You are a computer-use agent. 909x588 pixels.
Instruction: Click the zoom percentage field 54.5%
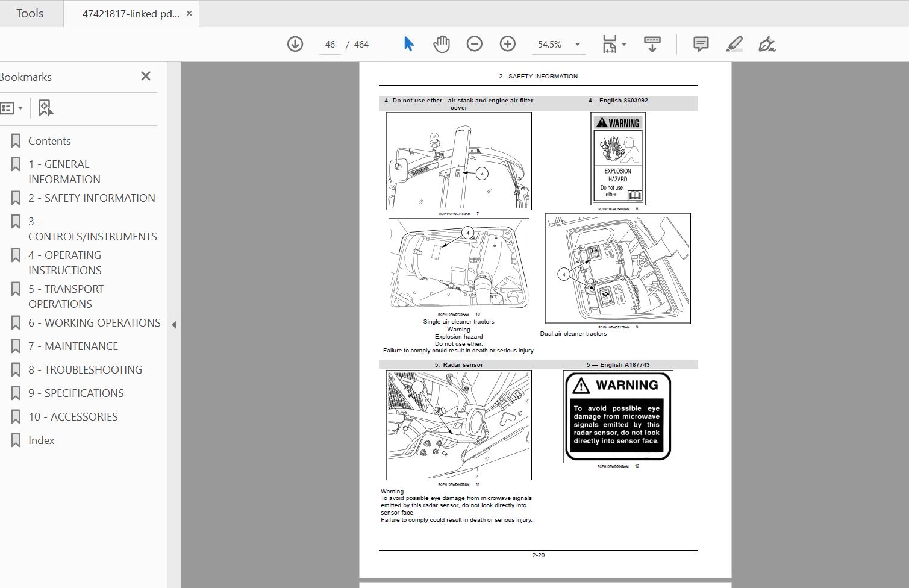coord(549,45)
